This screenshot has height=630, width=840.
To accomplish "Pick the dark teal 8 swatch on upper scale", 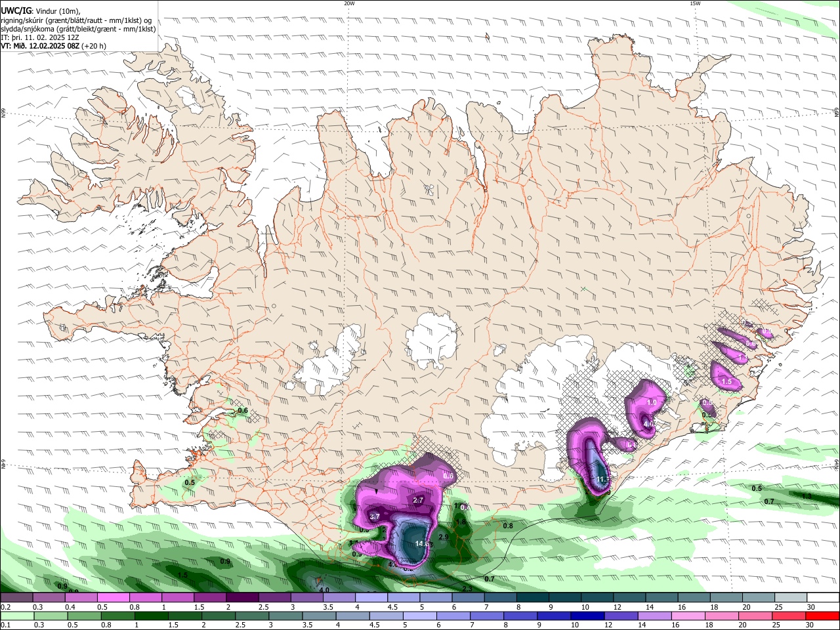I will coord(533,598).
